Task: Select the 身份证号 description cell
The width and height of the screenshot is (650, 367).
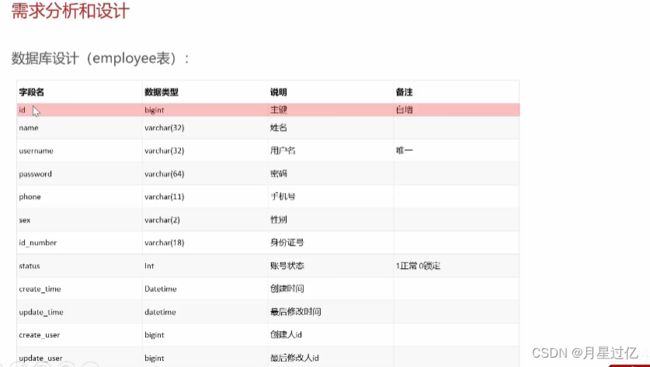Action: click(287, 243)
